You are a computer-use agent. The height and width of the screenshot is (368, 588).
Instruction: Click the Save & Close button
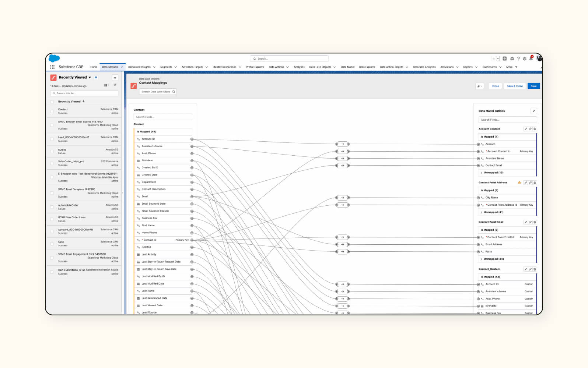tap(515, 86)
